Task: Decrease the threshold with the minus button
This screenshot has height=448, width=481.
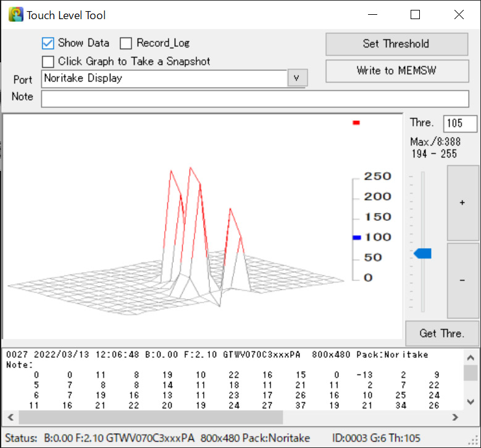Action: [462, 280]
